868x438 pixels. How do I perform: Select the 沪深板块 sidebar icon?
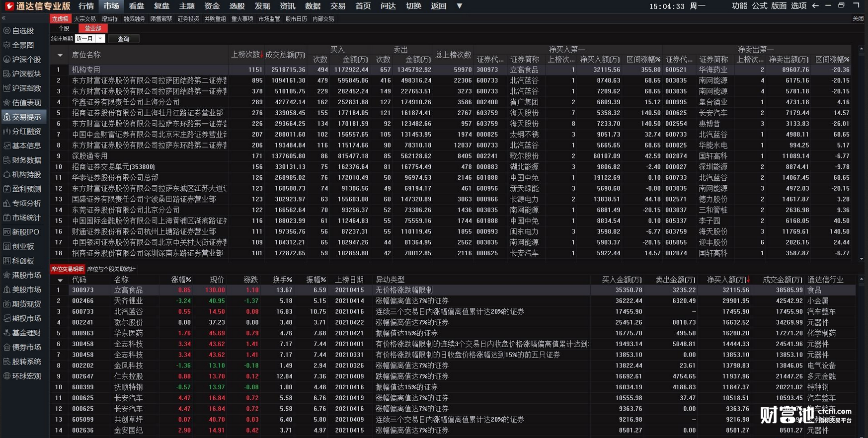coord(7,74)
